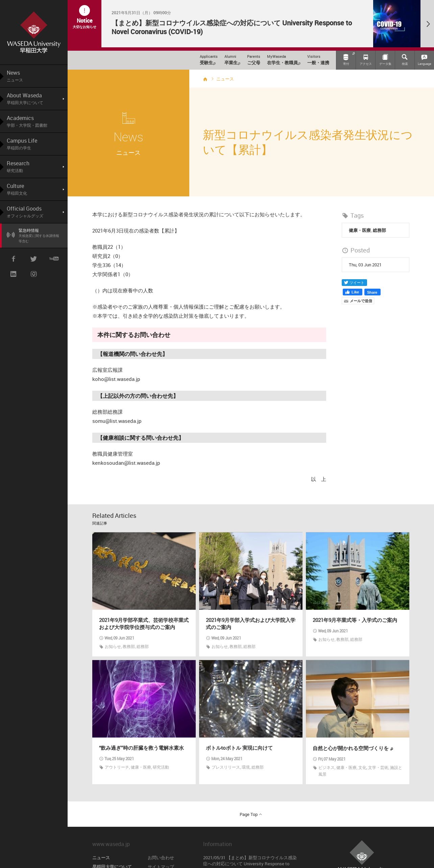The image size is (434, 868).
Task: Open the Instagram icon in sidebar
Action: point(33,274)
